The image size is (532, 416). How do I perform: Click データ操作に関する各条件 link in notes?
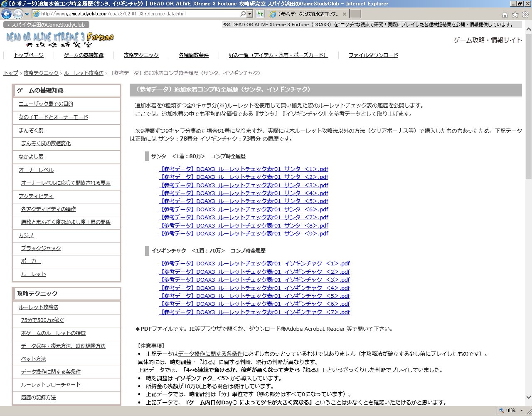[210, 354]
